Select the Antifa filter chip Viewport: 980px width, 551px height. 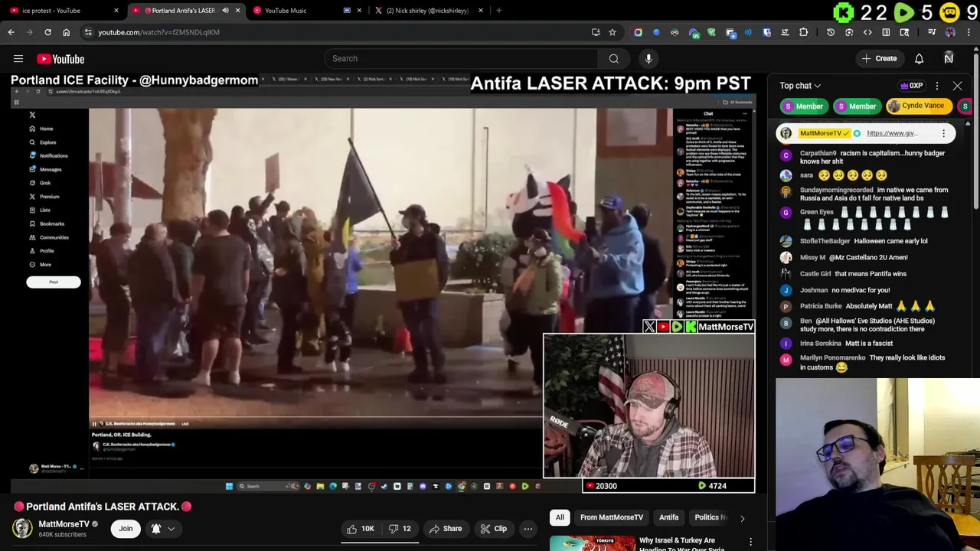click(x=669, y=517)
